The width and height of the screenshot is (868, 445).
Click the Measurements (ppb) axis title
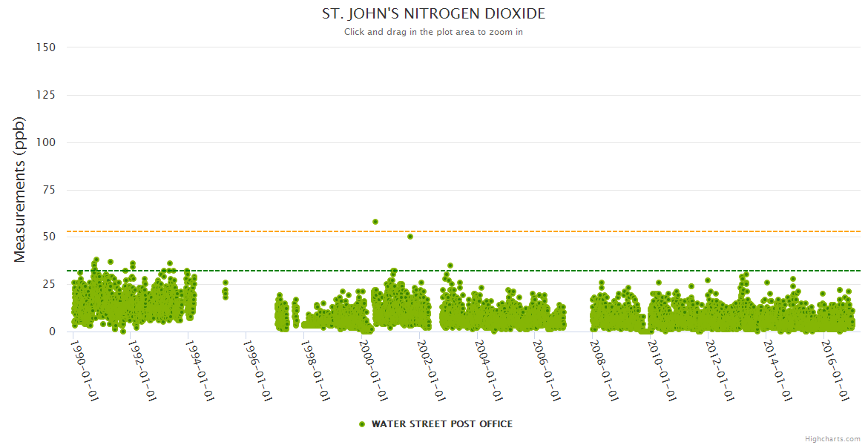point(20,189)
